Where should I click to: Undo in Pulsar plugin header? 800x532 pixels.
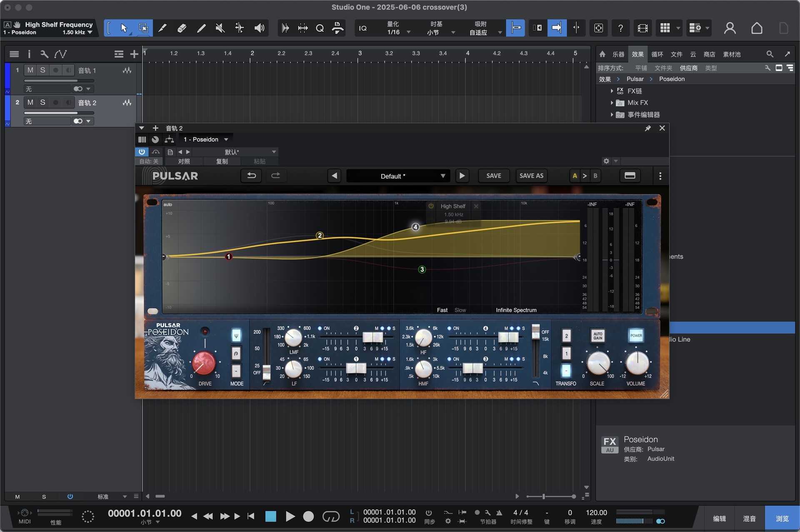251,176
